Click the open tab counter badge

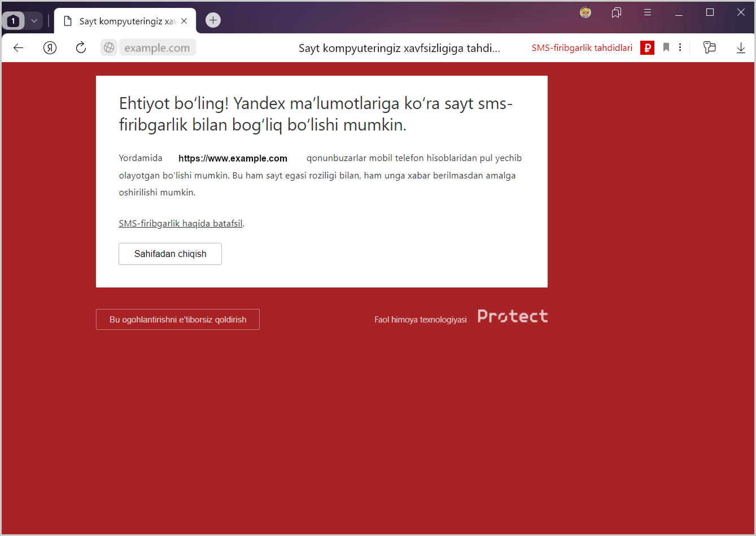pyautogui.click(x=14, y=21)
